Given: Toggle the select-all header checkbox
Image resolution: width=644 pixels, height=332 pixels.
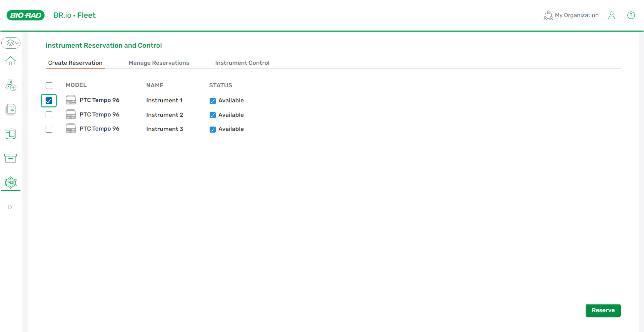Looking at the screenshot, I should [x=49, y=86].
